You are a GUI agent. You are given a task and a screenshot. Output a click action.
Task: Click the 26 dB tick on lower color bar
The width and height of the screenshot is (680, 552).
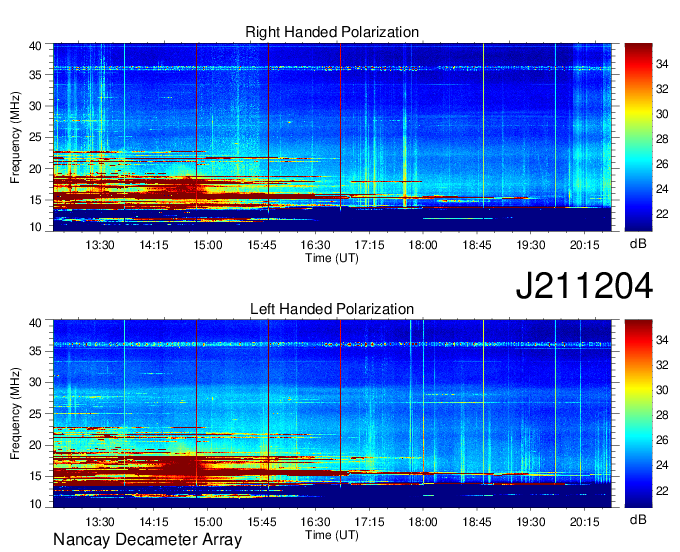(x=662, y=440)
